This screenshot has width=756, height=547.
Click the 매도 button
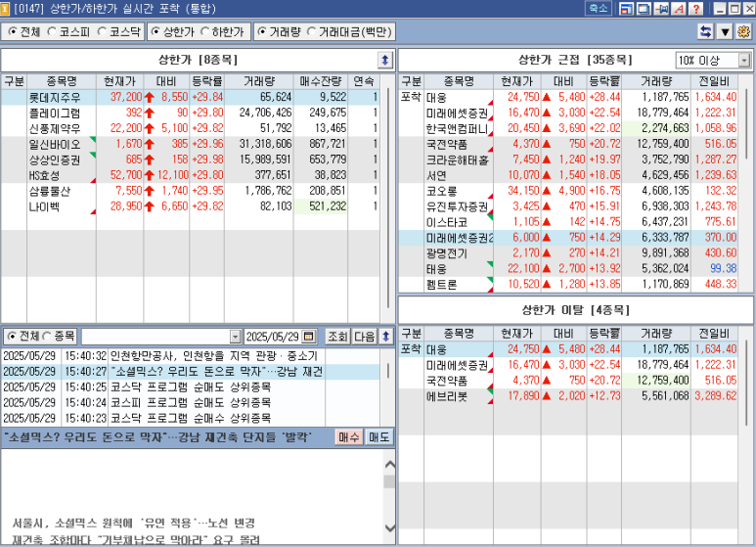tap(378, 437)
